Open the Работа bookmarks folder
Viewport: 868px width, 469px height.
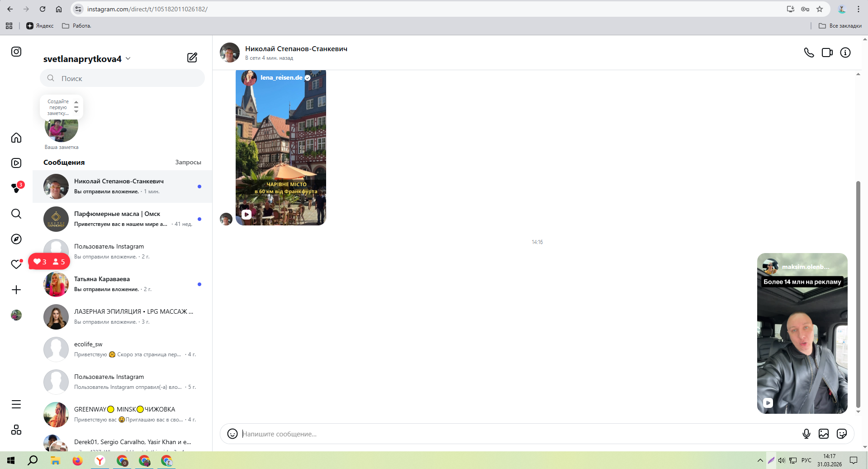(76, 26)
